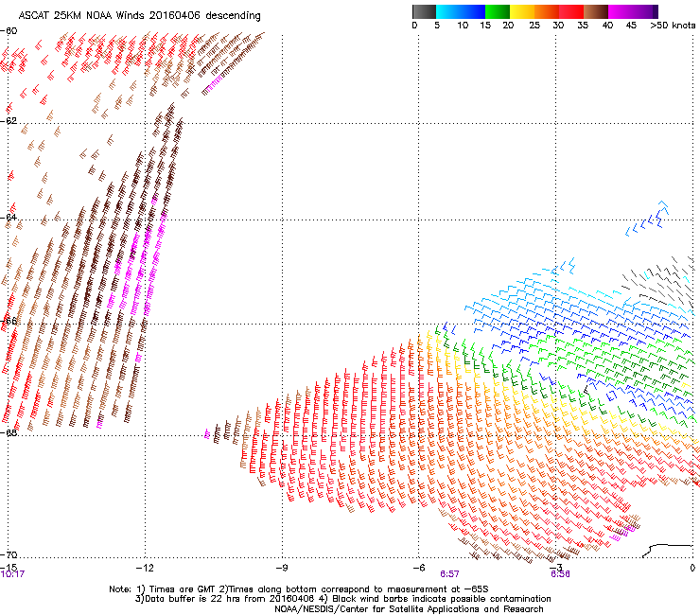Click the purple pass time '8:56'
The width and height of the screenshot is (700, 615).
pos(560,574)
